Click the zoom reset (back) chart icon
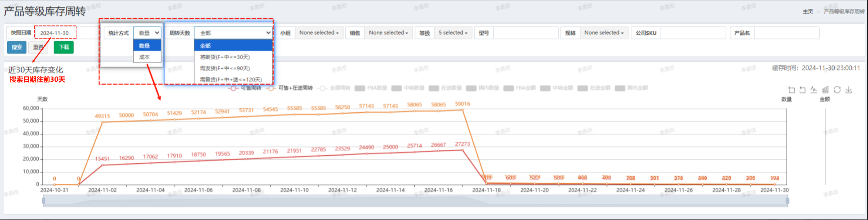The image size is (868, 220). coord(803,90)
